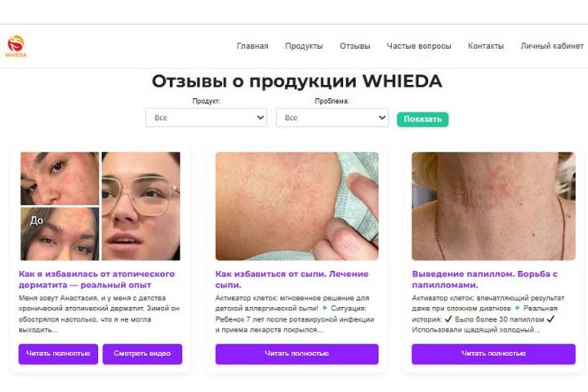Viewport: 588px width, 392px height.
Task: Click the Смотреть видео button
Action: (142, 354)
